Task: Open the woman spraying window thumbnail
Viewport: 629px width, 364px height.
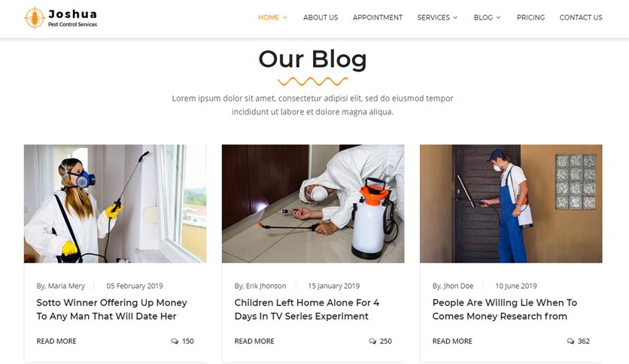Action: [x=115, y=204]
